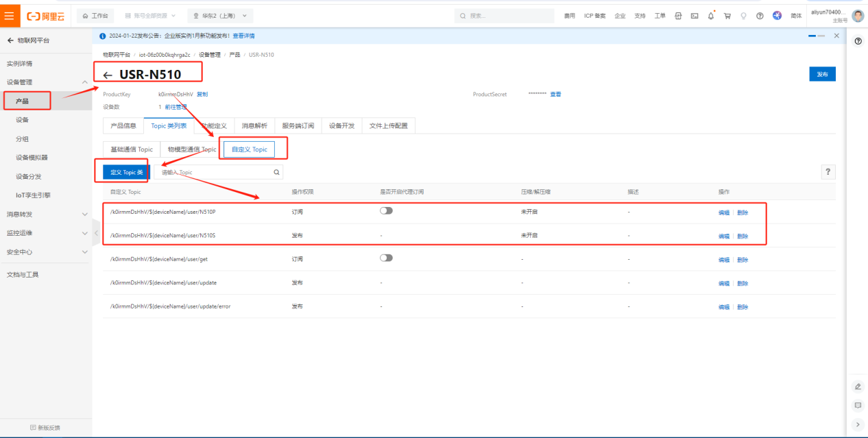Viewport: 868px width, 438px height.
Task: Toggle proxy subscription for user/N510P topic
Action: 387,211
